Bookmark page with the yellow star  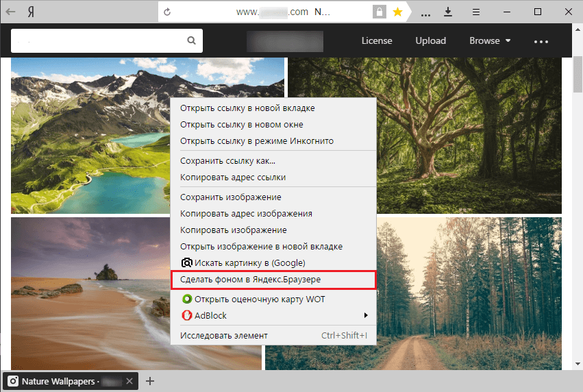point(397,12)
